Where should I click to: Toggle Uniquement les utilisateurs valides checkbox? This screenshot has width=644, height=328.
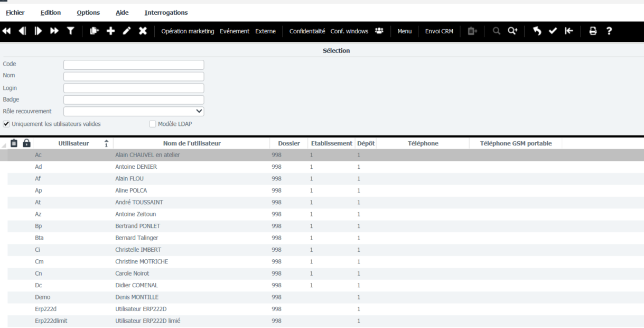[x=6, y=124]
